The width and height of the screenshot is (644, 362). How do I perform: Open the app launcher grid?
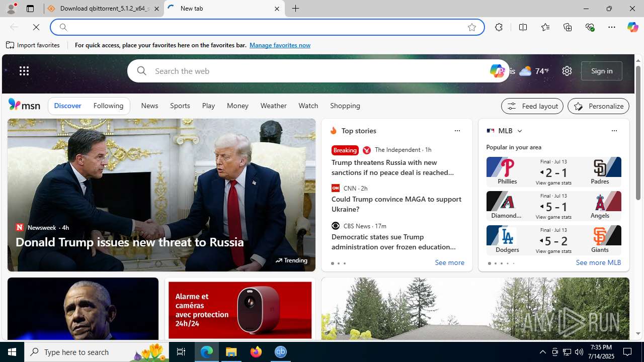[24, 71]
